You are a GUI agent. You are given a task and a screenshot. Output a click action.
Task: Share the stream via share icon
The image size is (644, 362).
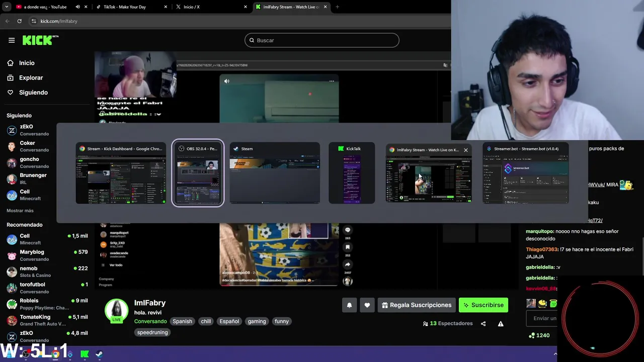483,324
